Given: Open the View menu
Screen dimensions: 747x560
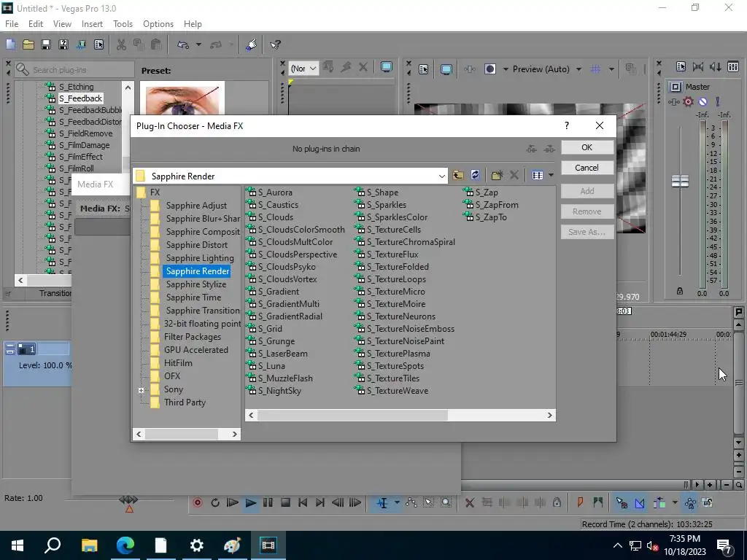Looking at the screenshot, I should [62, 24].
